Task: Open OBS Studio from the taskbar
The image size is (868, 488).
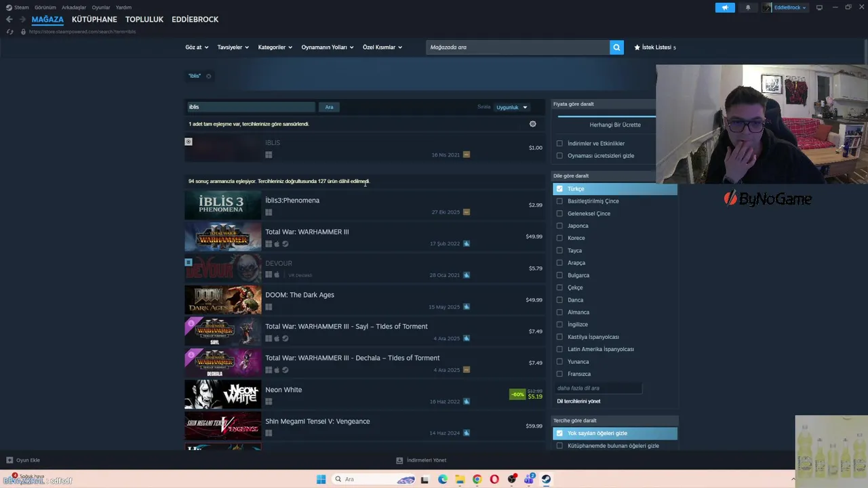Action: click(512, 479)
